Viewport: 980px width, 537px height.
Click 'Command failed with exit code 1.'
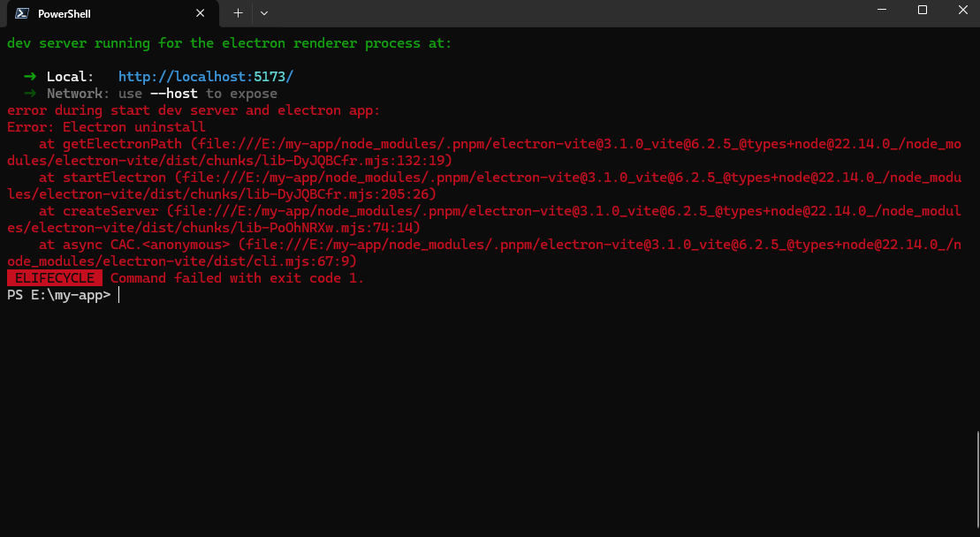coord(238,278)
